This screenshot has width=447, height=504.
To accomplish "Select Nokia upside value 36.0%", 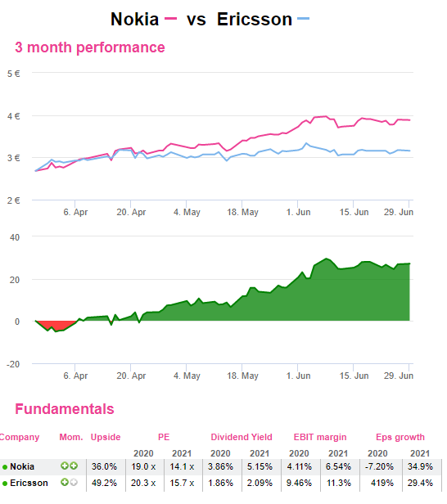I will click(x=104, y=466).
